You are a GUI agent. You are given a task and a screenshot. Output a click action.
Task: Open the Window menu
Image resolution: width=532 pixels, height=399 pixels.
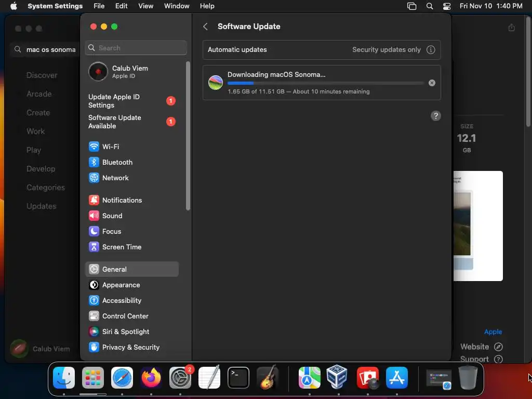pos(177,6)
